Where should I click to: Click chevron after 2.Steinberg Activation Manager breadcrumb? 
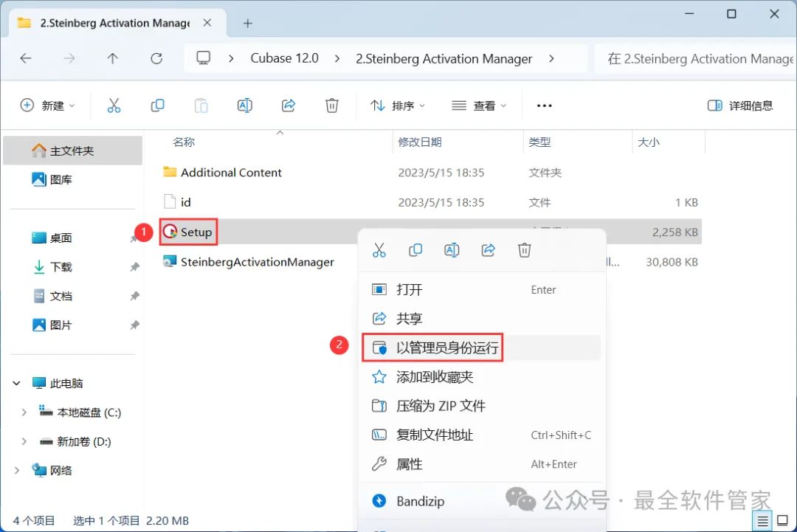point(552,59)
